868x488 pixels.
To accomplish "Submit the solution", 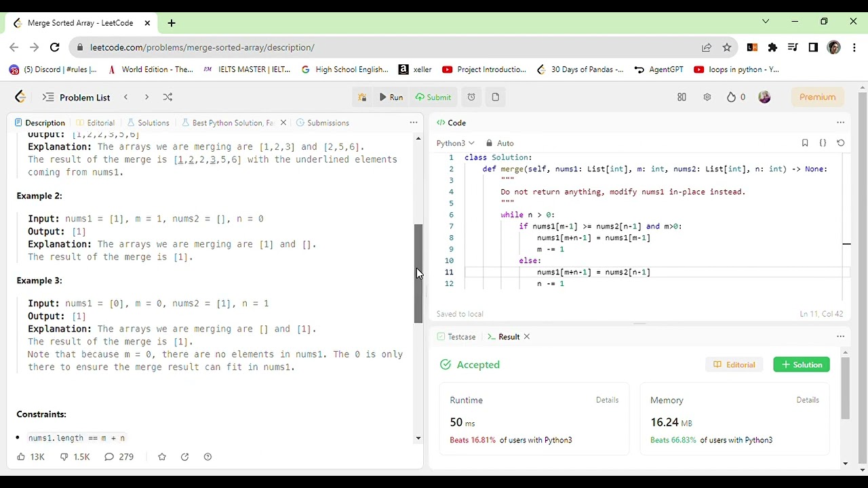I will [x=433, y=97].
